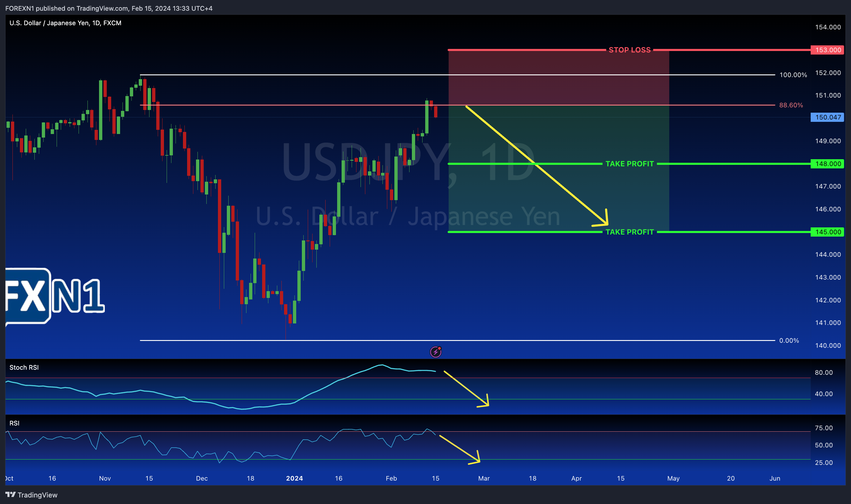Click the RSI indicator title
This screenshot has width=851, height=504.
[14, 423]
